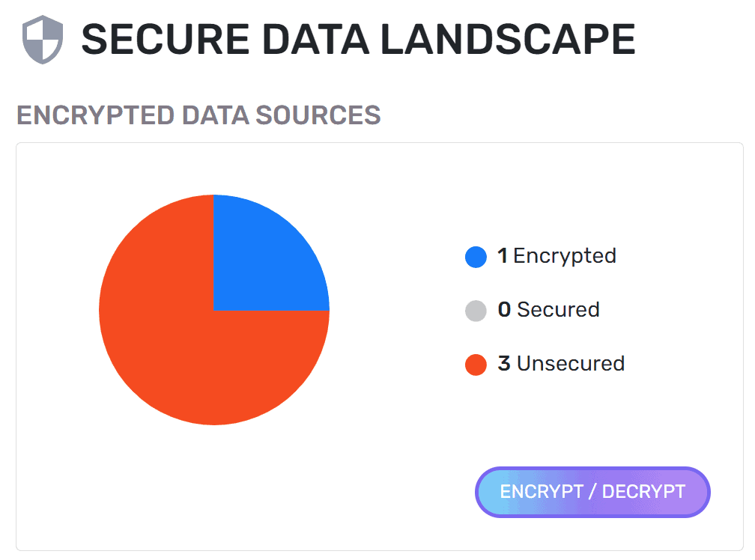The image size is (755, 560).
Task: Click the gray Secured legend dot
Action: tap(475, 310)
